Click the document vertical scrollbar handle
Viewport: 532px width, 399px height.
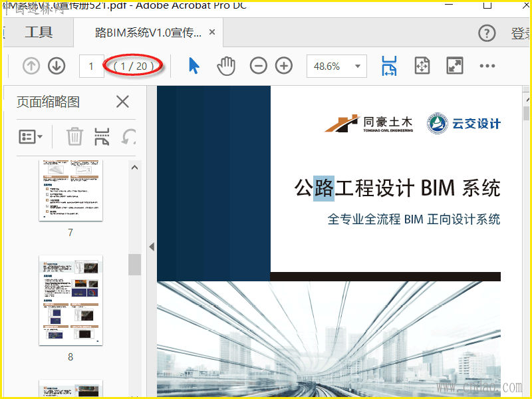click(526, 113)
